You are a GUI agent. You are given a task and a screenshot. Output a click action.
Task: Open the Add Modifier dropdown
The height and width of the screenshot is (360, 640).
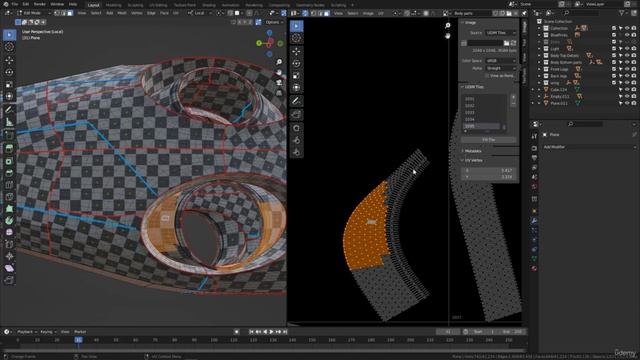(x=589, y=147)
